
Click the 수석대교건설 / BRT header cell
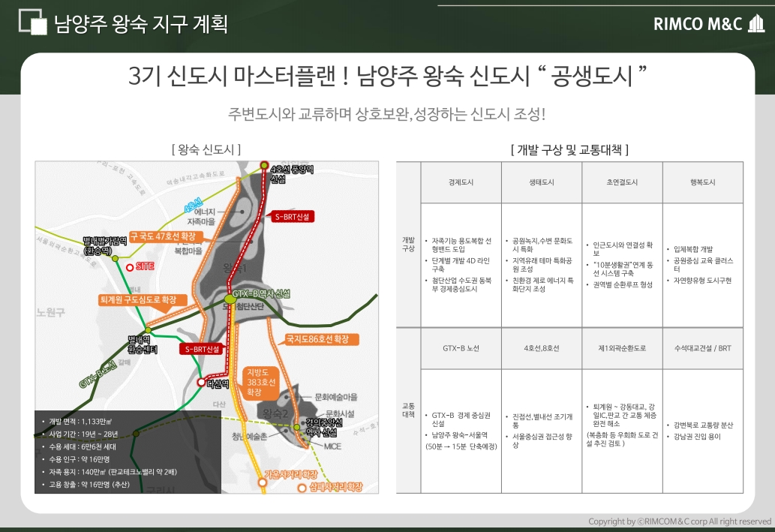click(702, 348)
